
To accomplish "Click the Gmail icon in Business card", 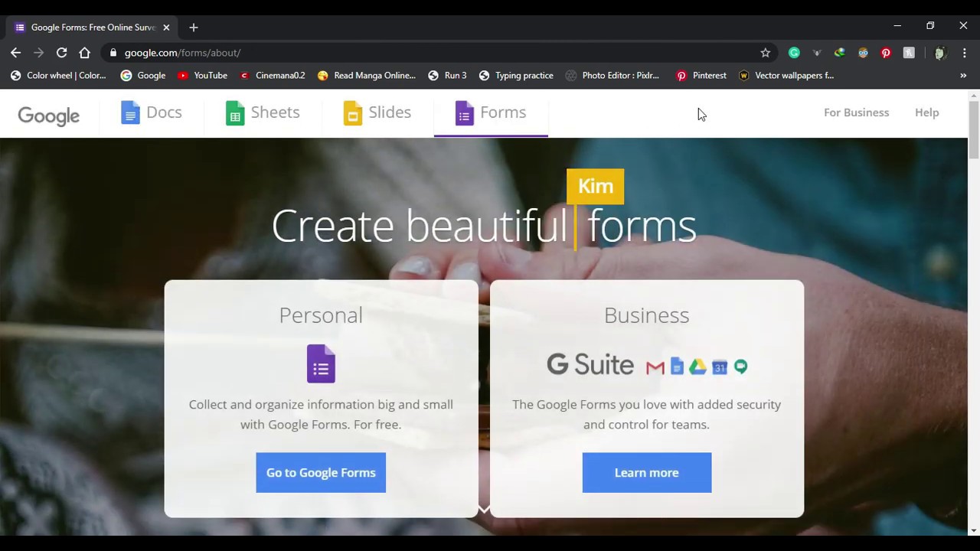I will click(655, 367).
